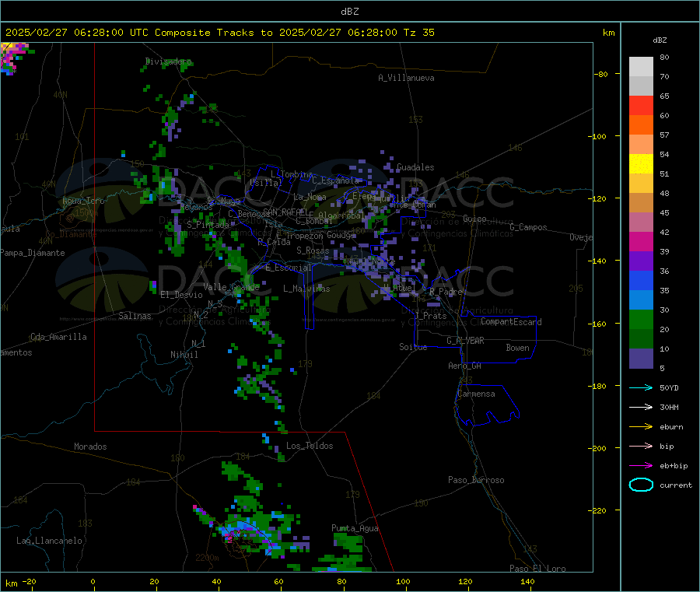Viewport: 700px width, 592px height.
Task: Click the 140 km horizontal axis tick
Action: point(527,581)
